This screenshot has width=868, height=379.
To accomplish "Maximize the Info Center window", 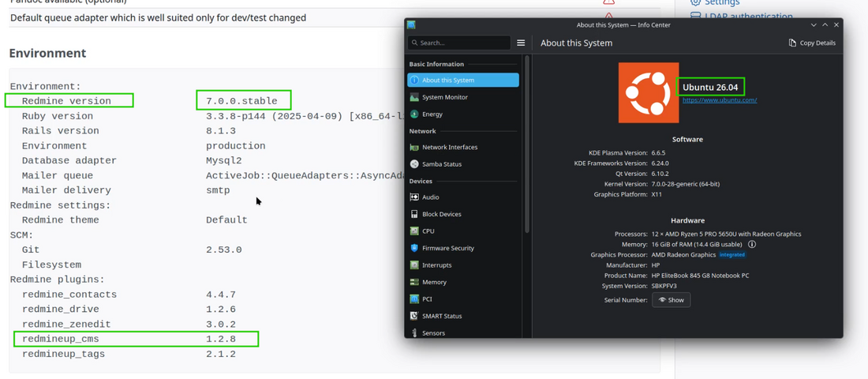I will pyautogui.click(x=825, y=25).
